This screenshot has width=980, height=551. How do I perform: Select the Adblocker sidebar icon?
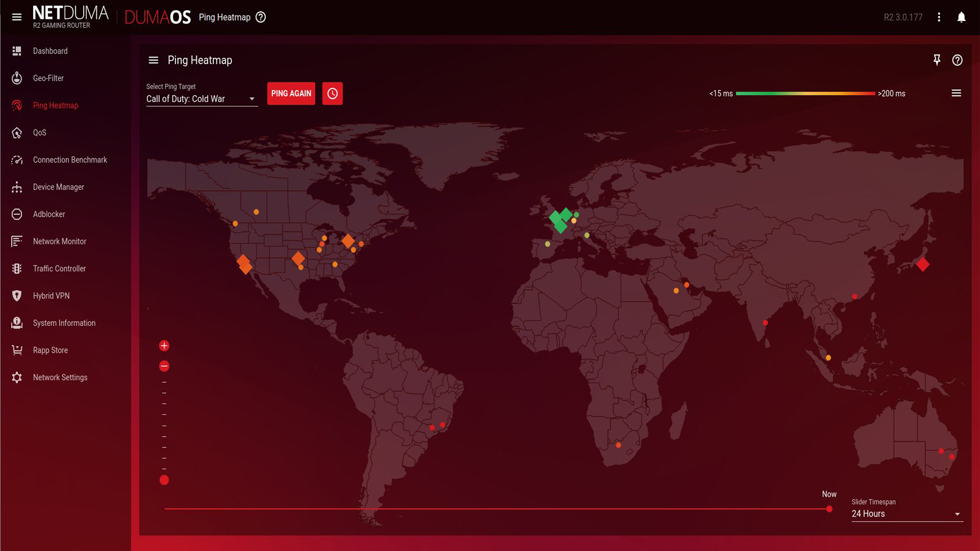coord(17,214)
